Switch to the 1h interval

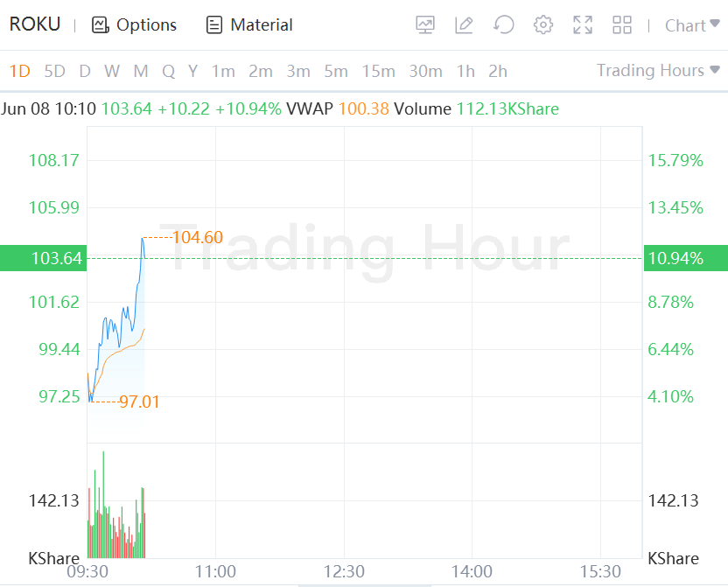[x=465, y=71]
